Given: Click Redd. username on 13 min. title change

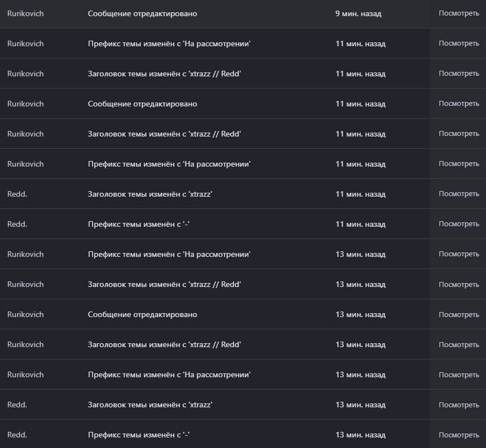Looking at the screenshot, I should point(17,405).
